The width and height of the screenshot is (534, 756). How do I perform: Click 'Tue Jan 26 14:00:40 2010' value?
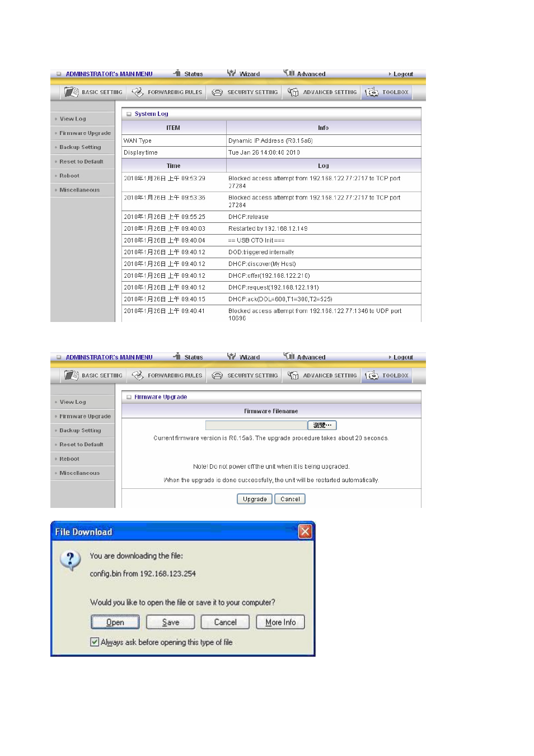(264, 152)
